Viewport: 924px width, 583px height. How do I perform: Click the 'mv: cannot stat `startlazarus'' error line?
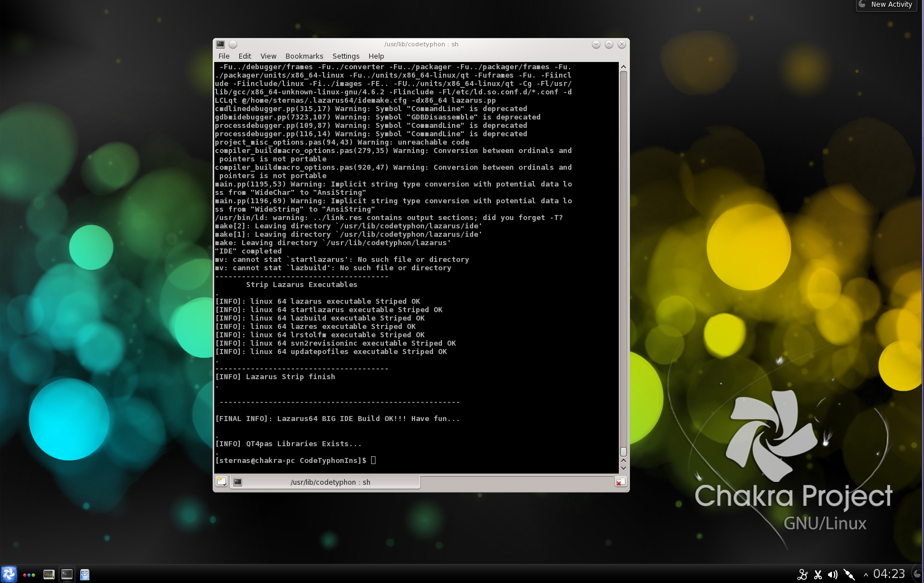point(342,259)
